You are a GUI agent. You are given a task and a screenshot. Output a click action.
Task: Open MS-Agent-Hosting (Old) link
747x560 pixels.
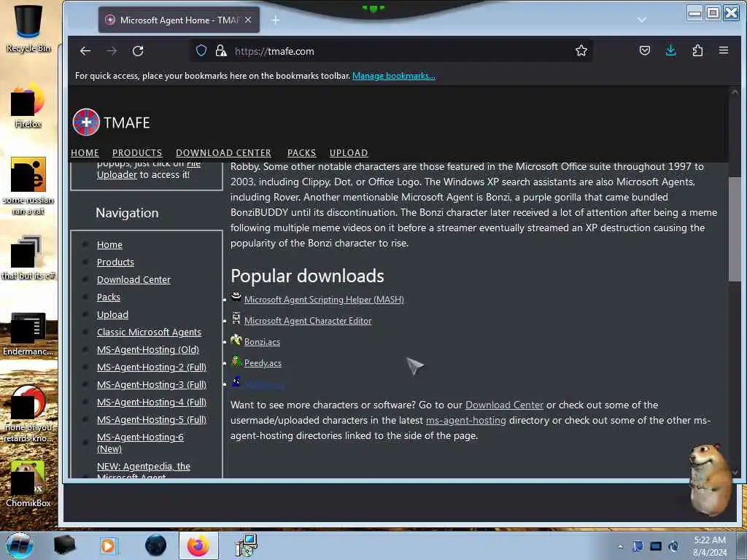pyautogui.click(x=148, y=350)
